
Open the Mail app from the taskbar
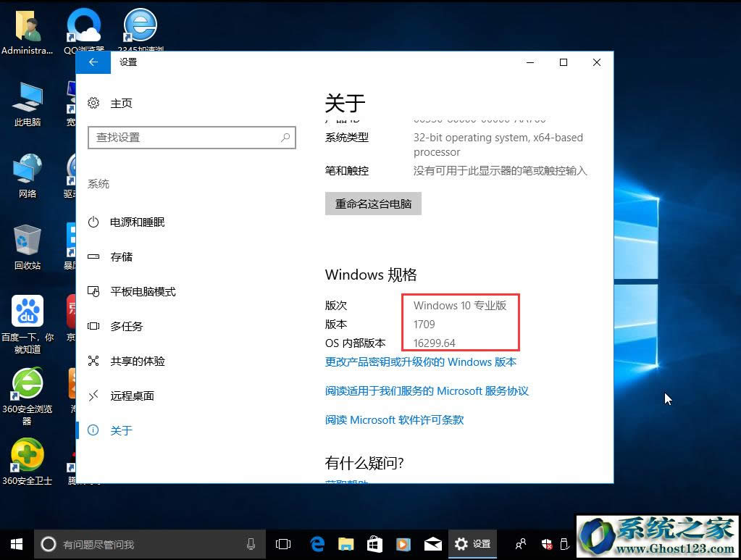point(432,544)
